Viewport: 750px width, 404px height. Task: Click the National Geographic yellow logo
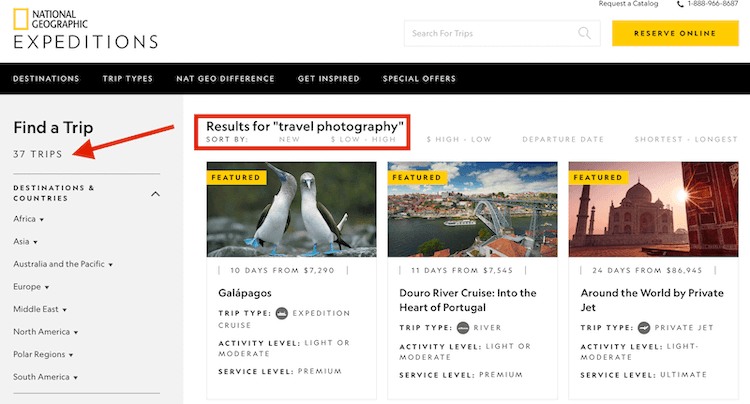coord(21,16)
